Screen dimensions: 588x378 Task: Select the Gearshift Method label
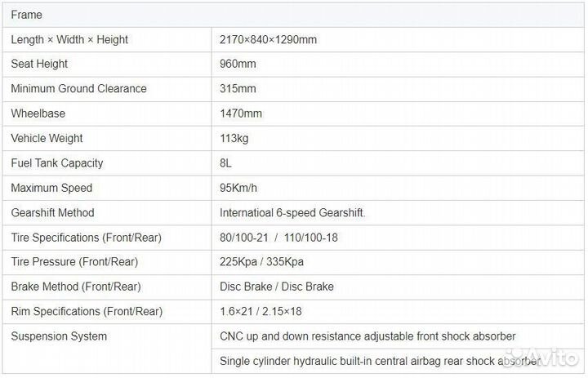tap(52, 212)
